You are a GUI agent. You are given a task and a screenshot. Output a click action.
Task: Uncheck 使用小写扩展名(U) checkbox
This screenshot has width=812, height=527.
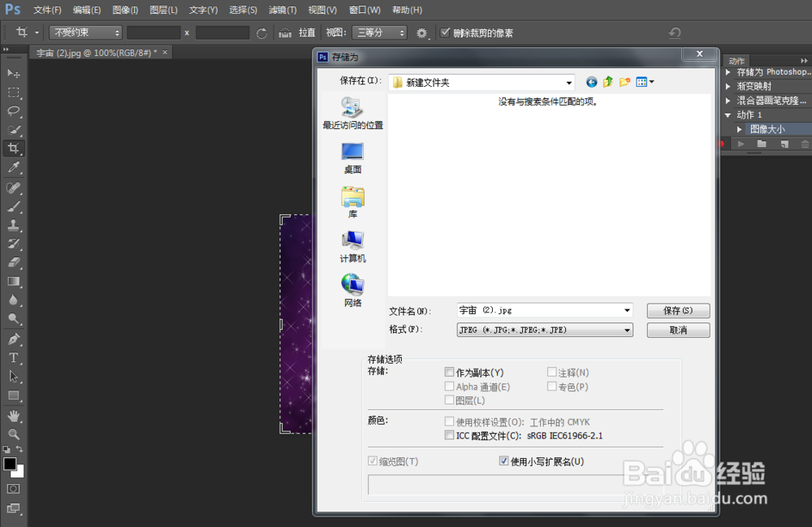click(503, 460)
